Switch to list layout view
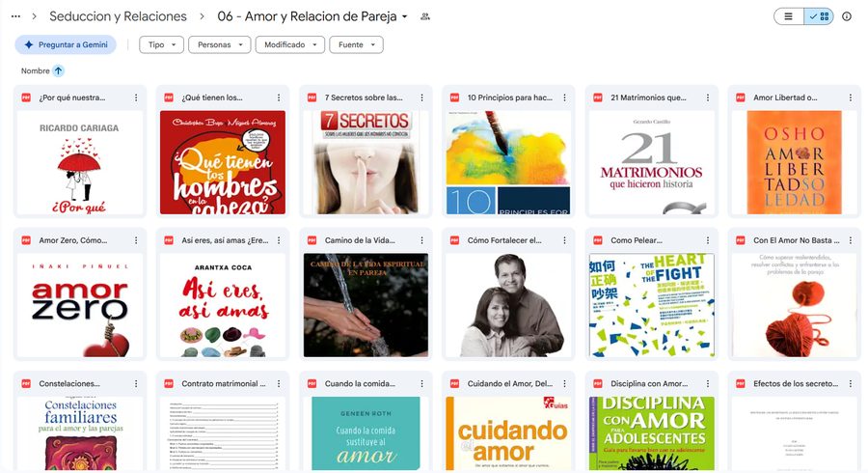The image size is (868, 473). click(788, 16)
